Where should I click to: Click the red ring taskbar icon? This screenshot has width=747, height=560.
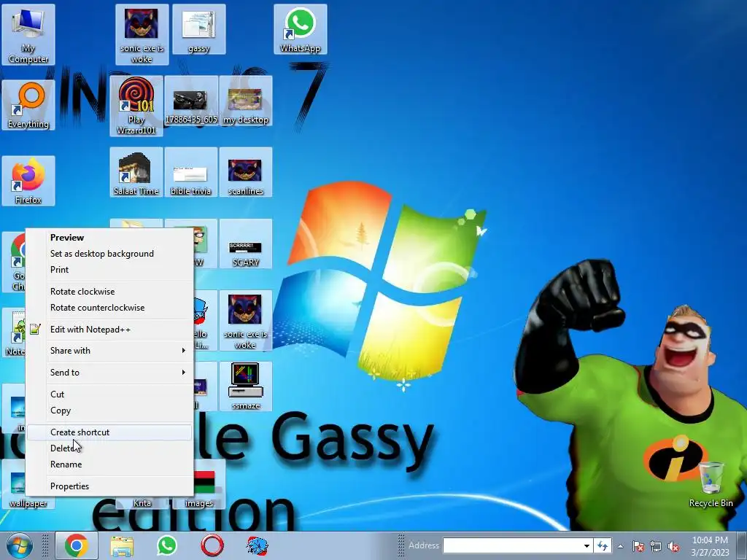click(212, 545)
